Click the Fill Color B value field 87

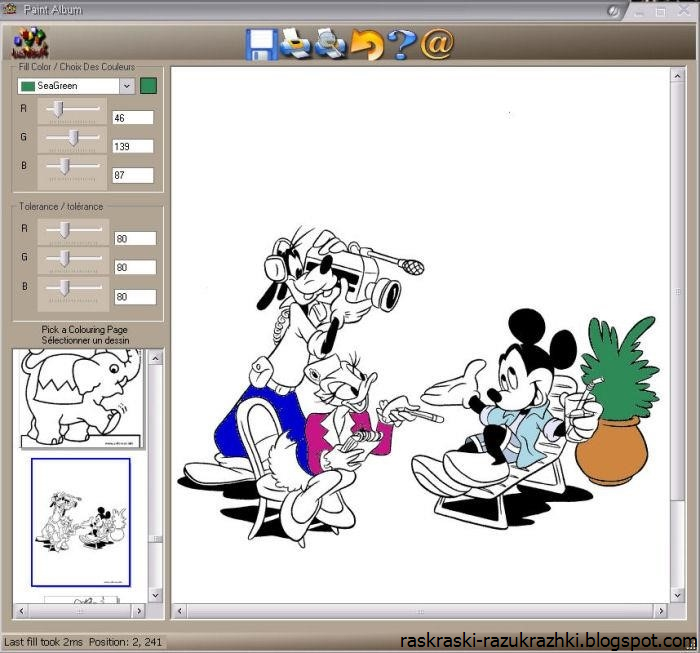(133, 175)
